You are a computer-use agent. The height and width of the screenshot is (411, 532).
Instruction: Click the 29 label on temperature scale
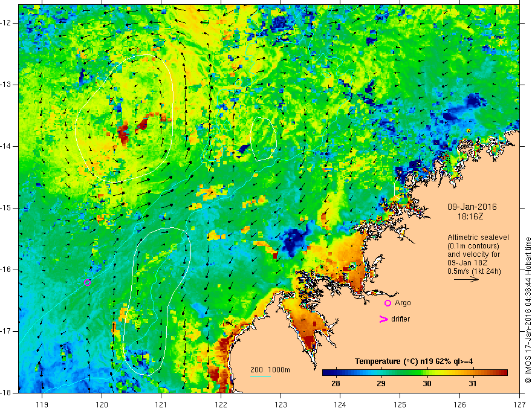pos(381,384)
